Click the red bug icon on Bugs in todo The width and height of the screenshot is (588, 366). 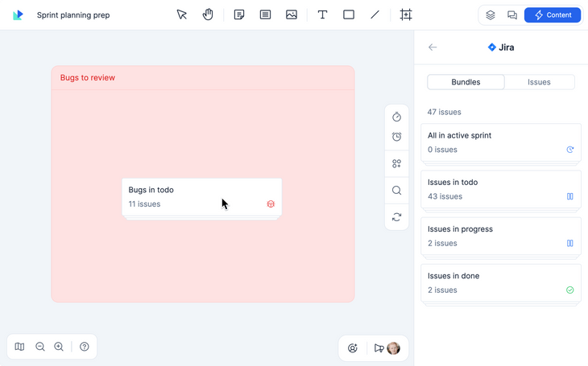pyautogui.click(x=271, y=204)
